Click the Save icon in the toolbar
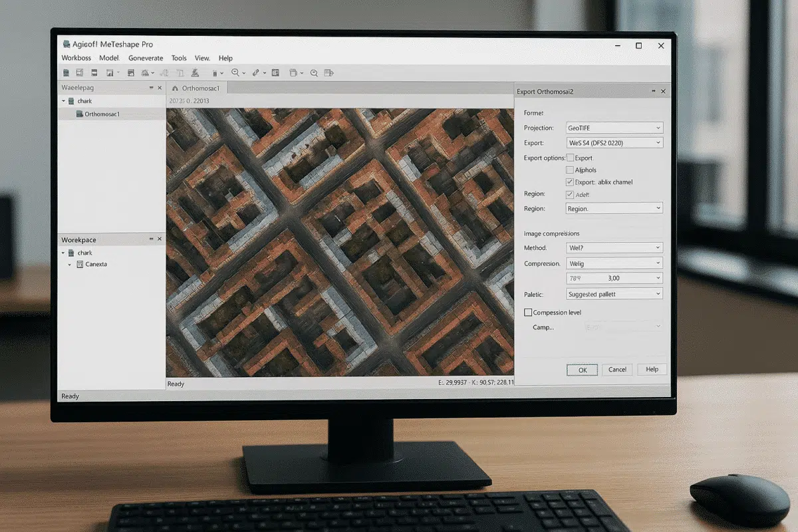The width and height of the screenshot is (798, 532). click(94, 72)
